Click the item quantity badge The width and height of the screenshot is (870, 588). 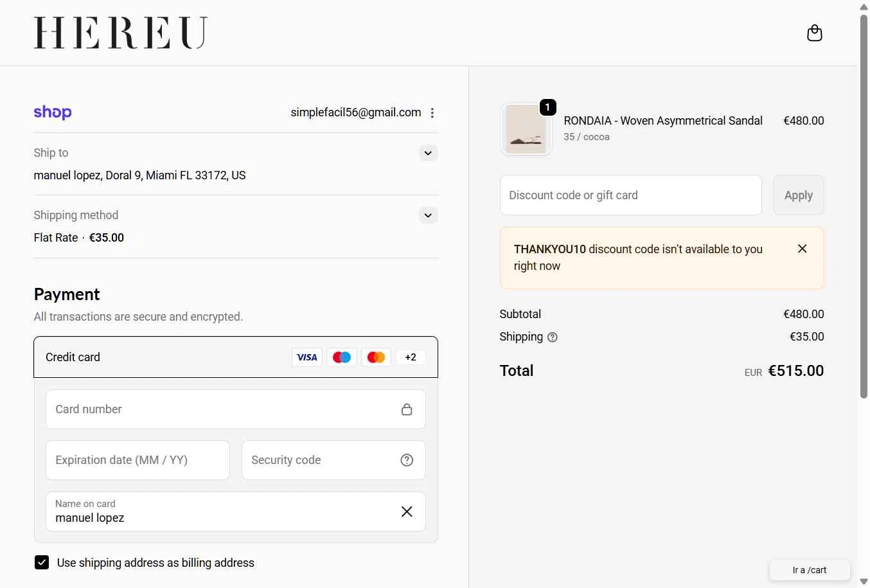pos(547,107)
